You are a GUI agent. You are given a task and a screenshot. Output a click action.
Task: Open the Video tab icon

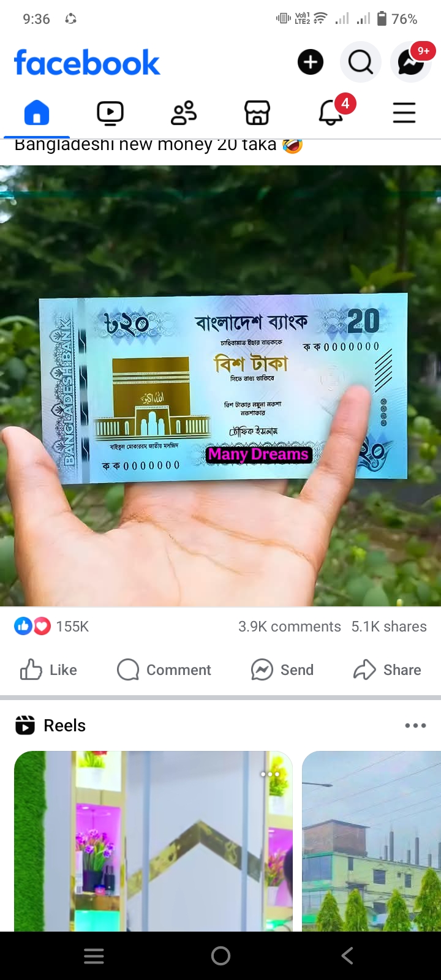click(110, 113)
